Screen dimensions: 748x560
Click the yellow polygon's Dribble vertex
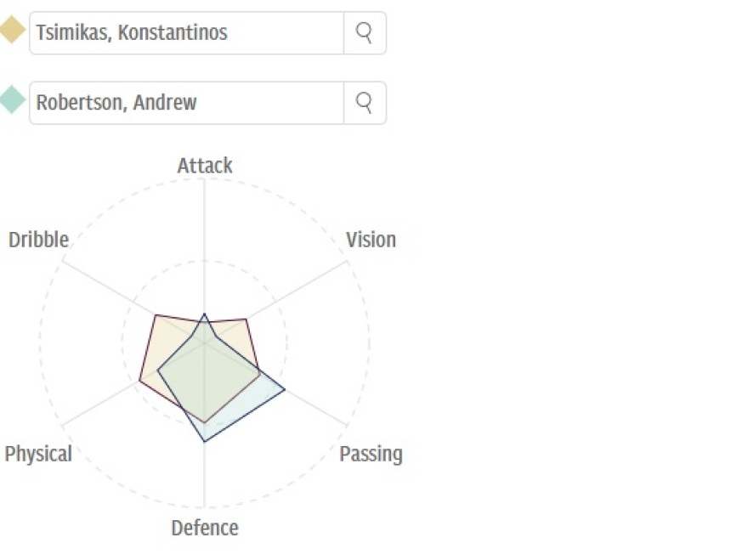coord(156,315)
